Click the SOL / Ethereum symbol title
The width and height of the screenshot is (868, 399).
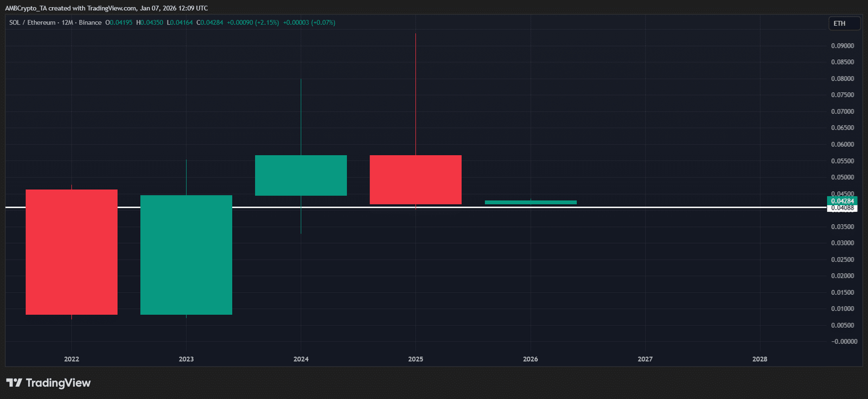pyautogui.click(x=32, y=23)
